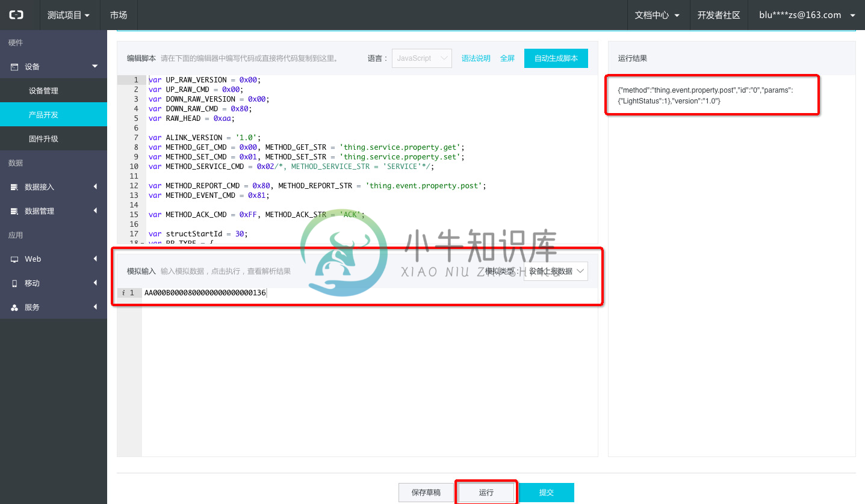This screenshot has height=504, width=865.
Task: Click the 服务 icon in sidebar
Action: [x=14, y=307]
